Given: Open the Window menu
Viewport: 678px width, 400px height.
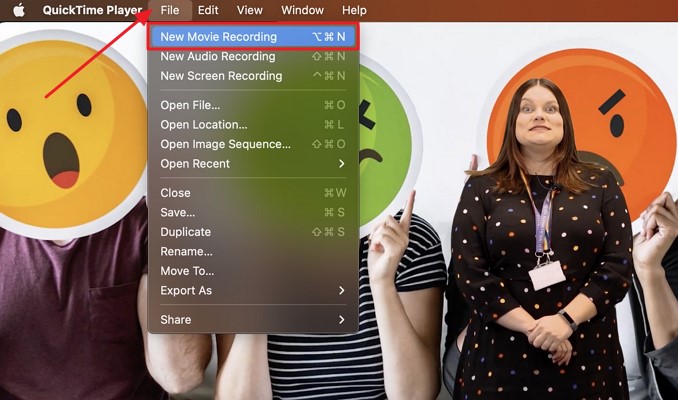Looking at the screenshot, I should [x=302, y=10].
